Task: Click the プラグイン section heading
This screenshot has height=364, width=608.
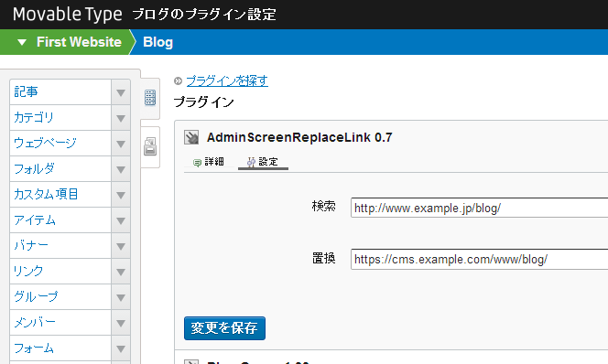Action: tap(203, 102)
